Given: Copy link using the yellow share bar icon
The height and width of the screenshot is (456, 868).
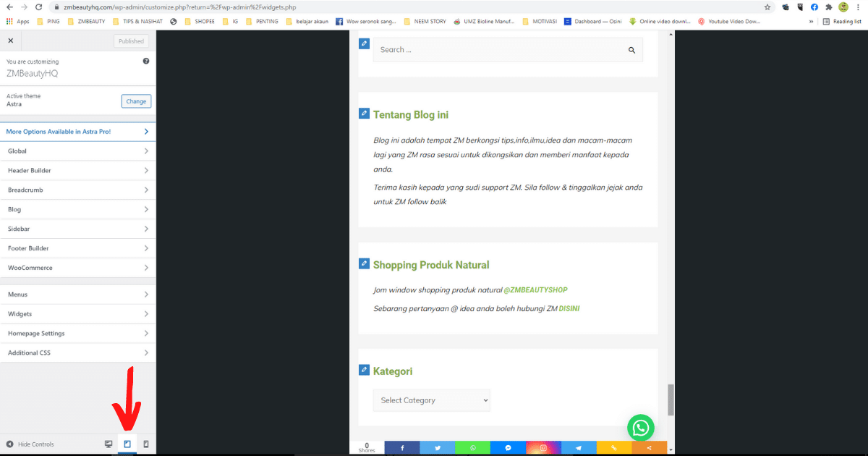Looking at the screenshot, I should point(614,448).
